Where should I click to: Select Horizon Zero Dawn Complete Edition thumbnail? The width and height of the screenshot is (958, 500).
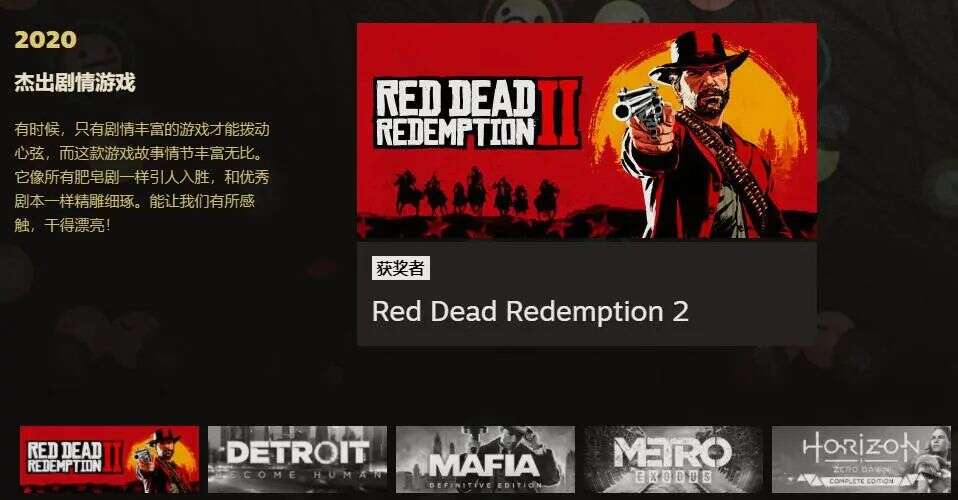click(x=861, y=460)
